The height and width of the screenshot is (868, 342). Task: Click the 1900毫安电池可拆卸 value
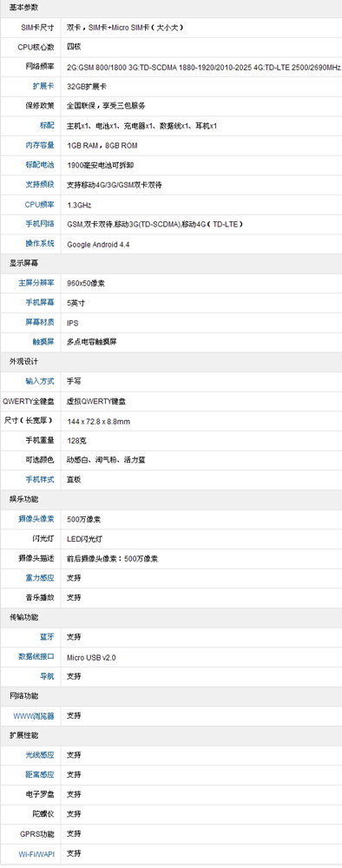click(x=100, y=166)
